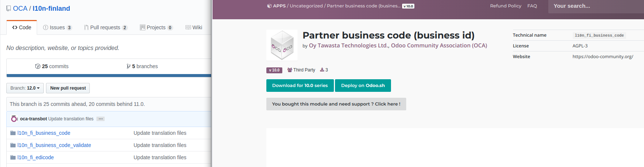Click Deploy on Odoo.sh button
Image resolution: width=644 pixels, height=167 pixels.
pos(363,86)
